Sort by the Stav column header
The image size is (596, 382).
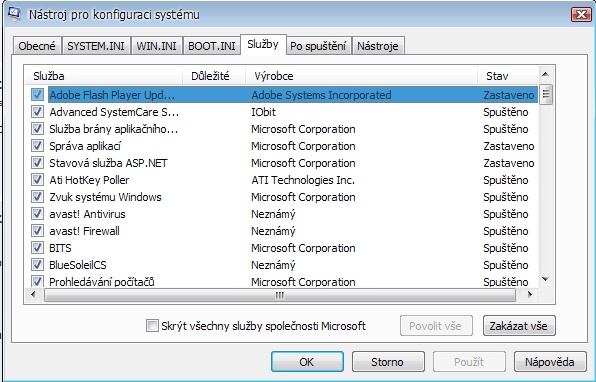coord(508,76)
